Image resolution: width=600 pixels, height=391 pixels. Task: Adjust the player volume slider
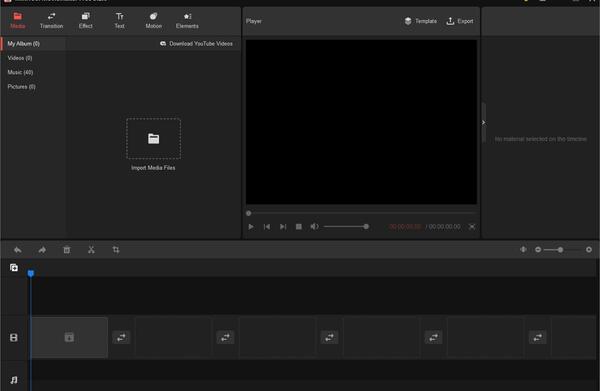346,227
